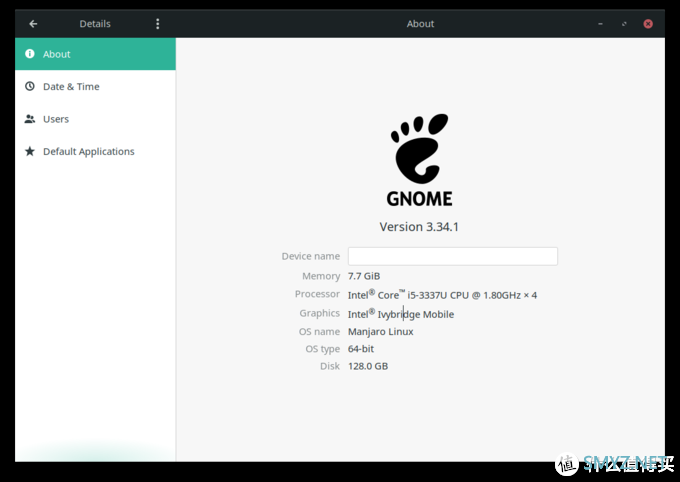The height and width of the screenshot is (482, 680).
Task: Select the About info icon in sidebar
Action: [29, 54]
